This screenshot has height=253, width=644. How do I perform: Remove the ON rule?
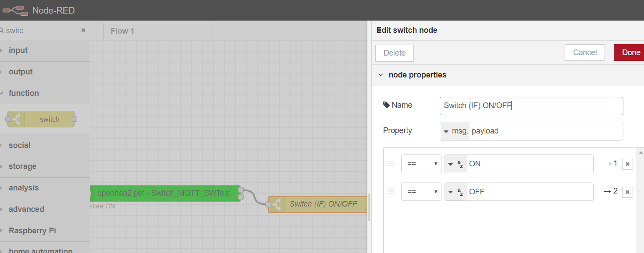(x=627, y=164)
